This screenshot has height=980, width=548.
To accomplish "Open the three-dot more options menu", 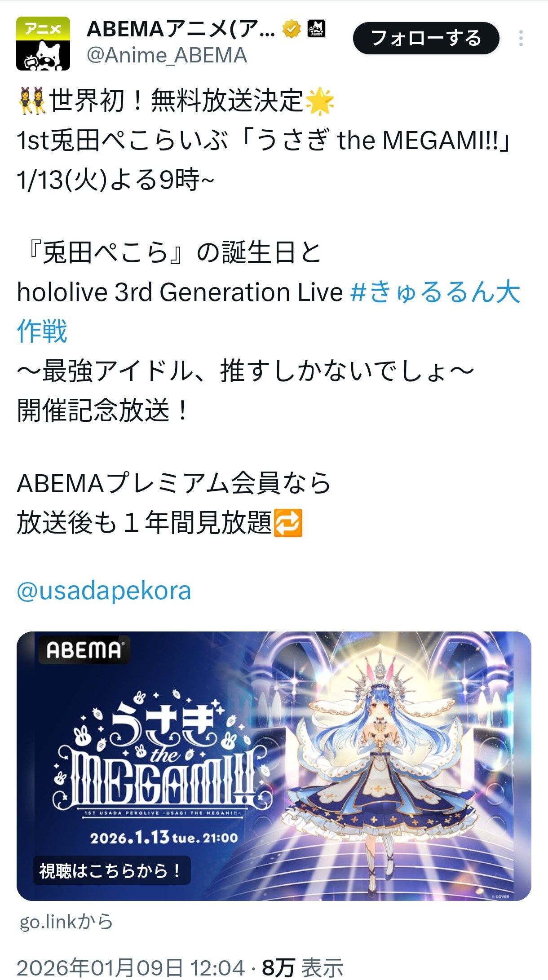I will [x=521, y=39].
